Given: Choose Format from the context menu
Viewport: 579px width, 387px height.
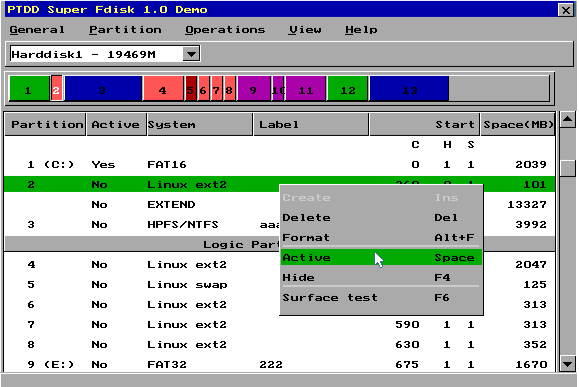Looking at the screenshot, I should tap(381, 237).
